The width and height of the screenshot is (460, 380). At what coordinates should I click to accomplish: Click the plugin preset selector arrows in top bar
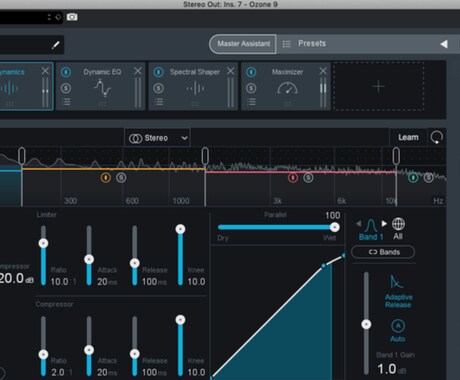[x=49, y=17]
